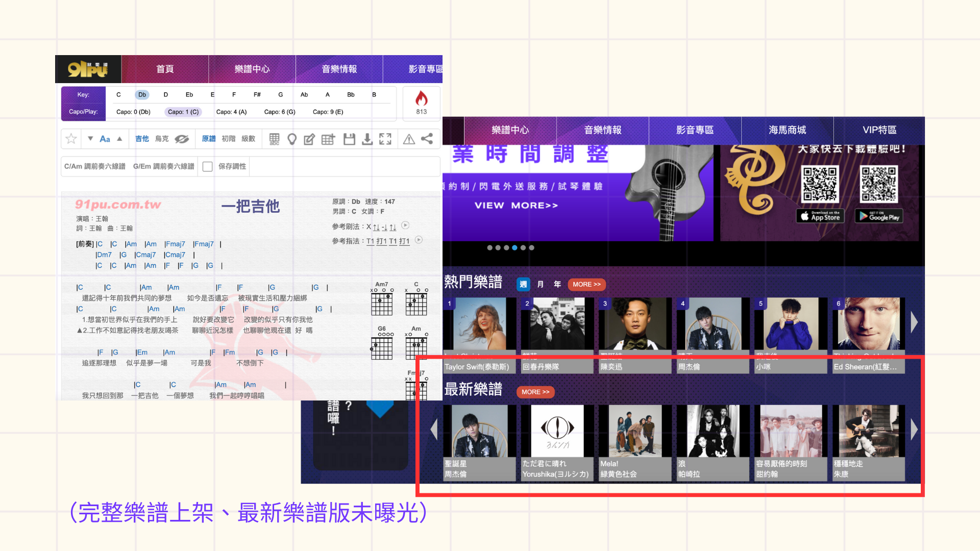Choose Capo: 4 (A)
This screenshot has height=551, width=980.
(231, 112)
